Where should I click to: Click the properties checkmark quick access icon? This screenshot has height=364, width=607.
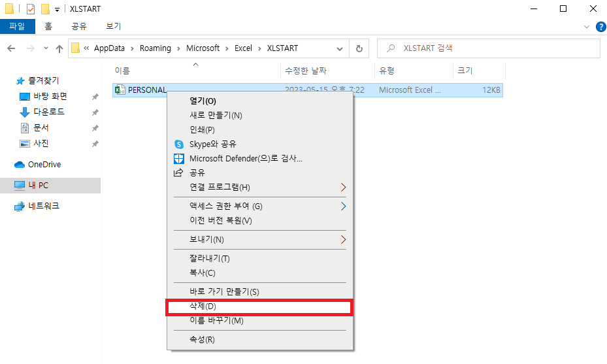click(x=31, y=9)
